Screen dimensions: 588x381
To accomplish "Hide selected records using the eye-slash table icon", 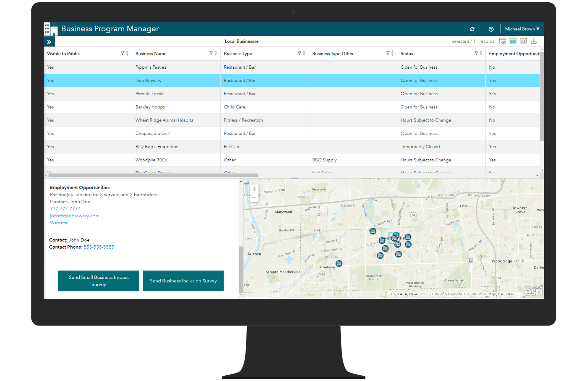I will [503, 41].
